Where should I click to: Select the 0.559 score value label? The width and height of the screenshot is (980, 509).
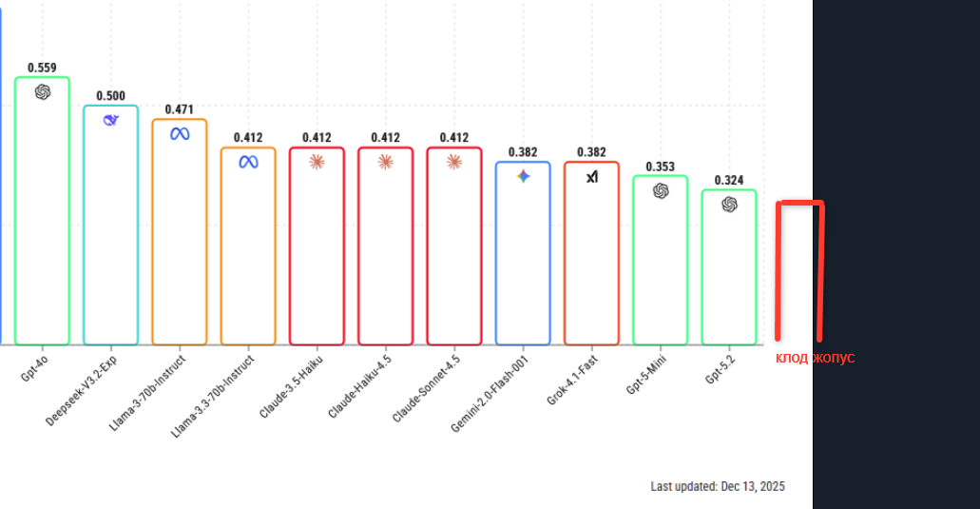pos(42,68)
